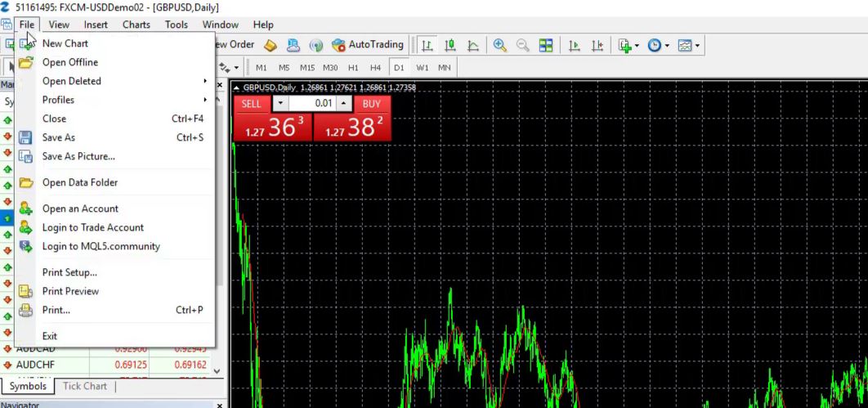
Task: Toggle the AutoTrading button
Action: pos(368,45)
